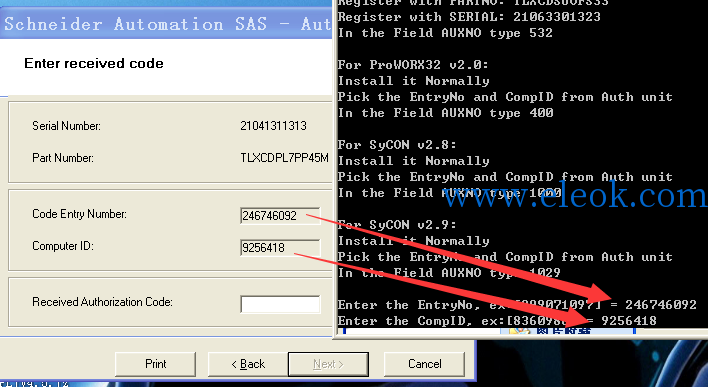Click the AUXNO type 532 line in console
708x387 pixels.
(x=445, y=33)
